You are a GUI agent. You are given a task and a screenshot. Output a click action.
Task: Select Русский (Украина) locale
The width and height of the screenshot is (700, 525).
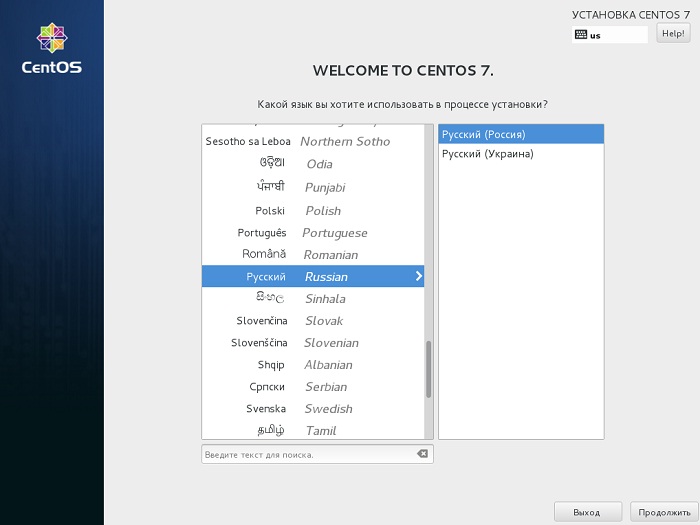(x=521, y=154)
